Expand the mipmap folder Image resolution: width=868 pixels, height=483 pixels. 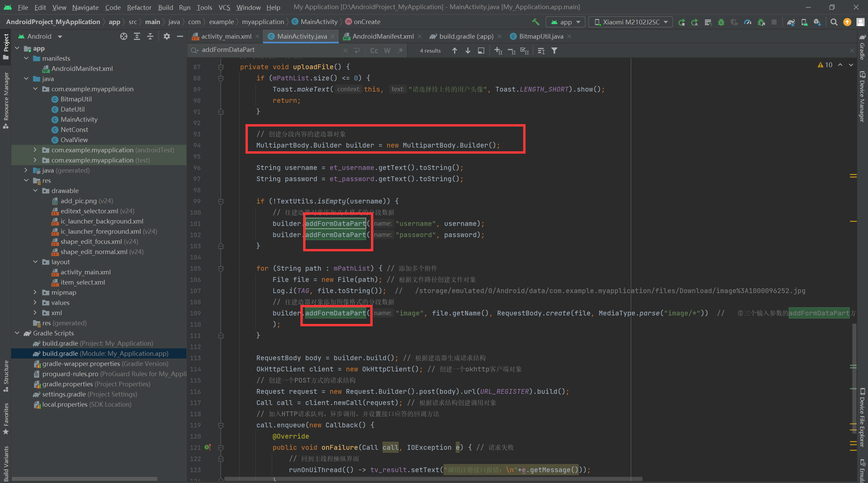click(x=35, y=292)
